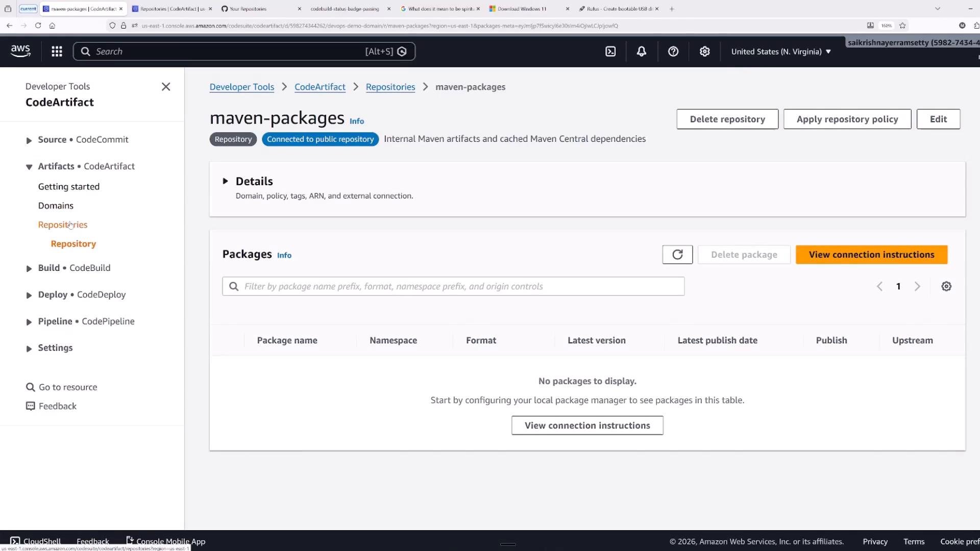This screenshot has width=980, height=551.
Task: Click the orange View connection instructions button
Action: (871, 255)
